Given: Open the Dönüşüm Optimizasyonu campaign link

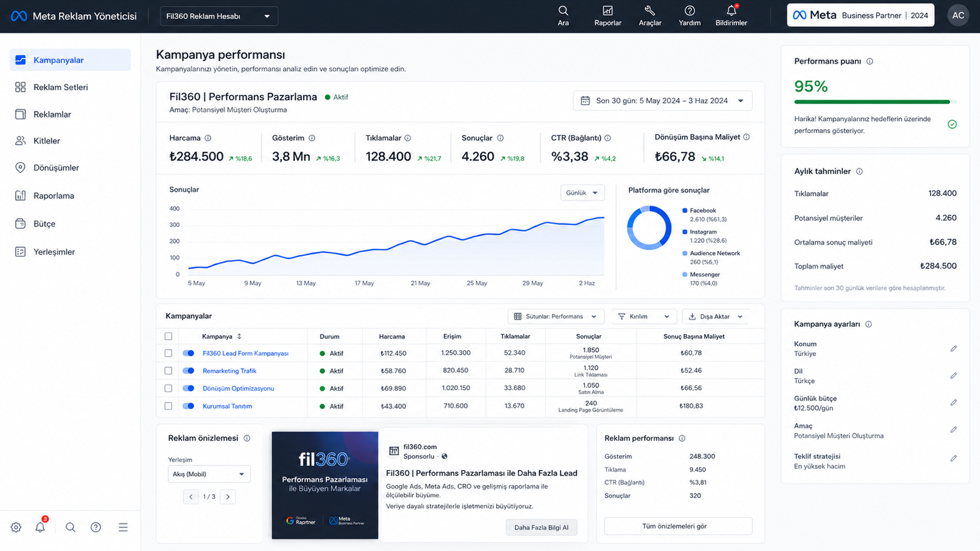Looking at the screenshot, I should [x=238, y=388].
